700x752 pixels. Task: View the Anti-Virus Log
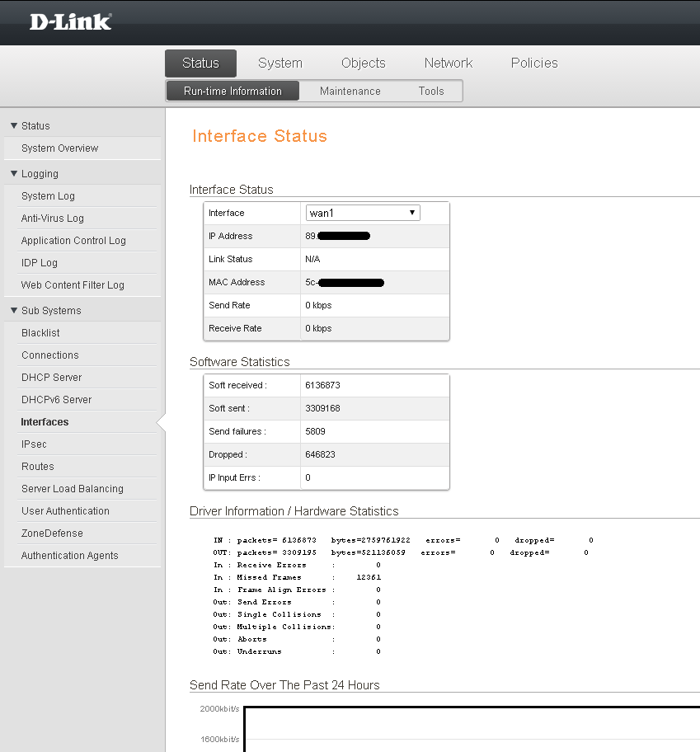pos(52,219)
